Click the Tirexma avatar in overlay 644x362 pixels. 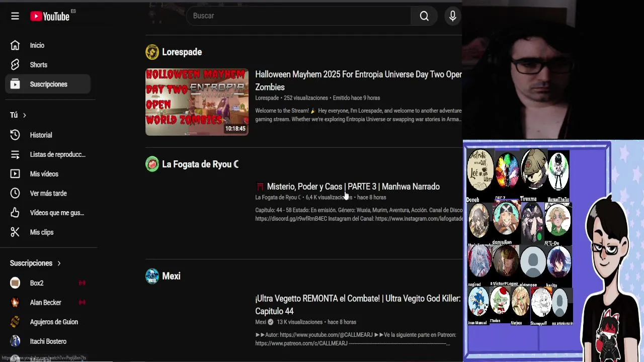coord(534,170)
